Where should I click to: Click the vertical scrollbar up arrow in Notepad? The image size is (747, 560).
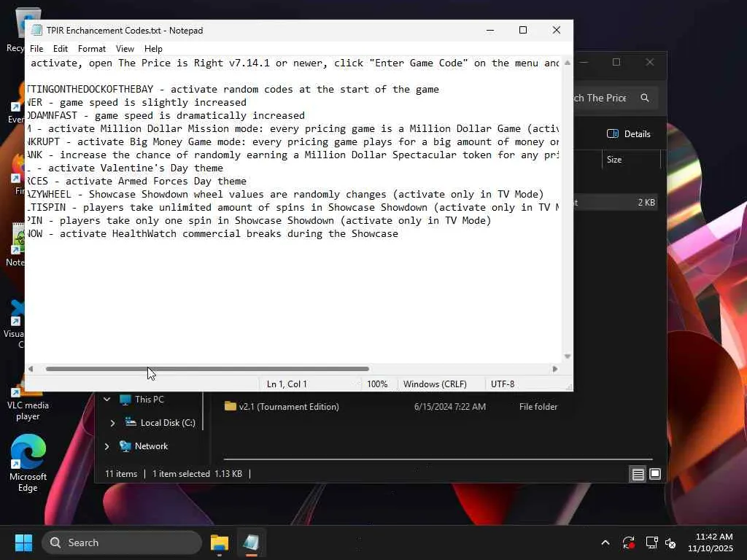pyautogui.click(x=567, y=63)
